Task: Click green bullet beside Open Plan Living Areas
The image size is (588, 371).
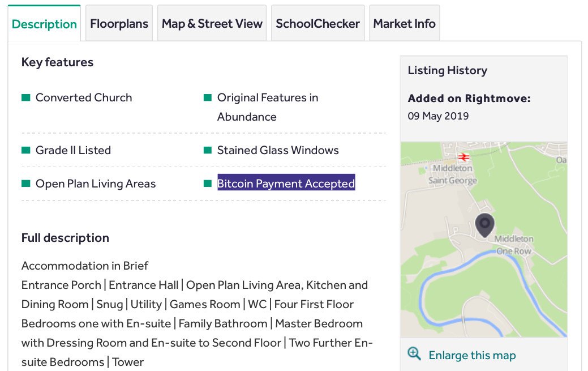Action: [x=25, y=184]
